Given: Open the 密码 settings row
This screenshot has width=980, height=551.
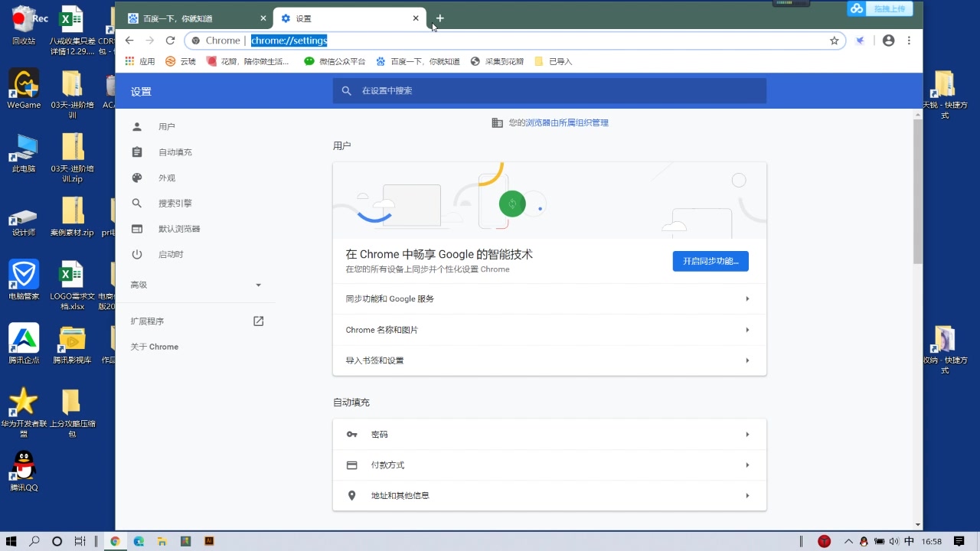Looking at the screenshot, I should [x=550, y=434].
